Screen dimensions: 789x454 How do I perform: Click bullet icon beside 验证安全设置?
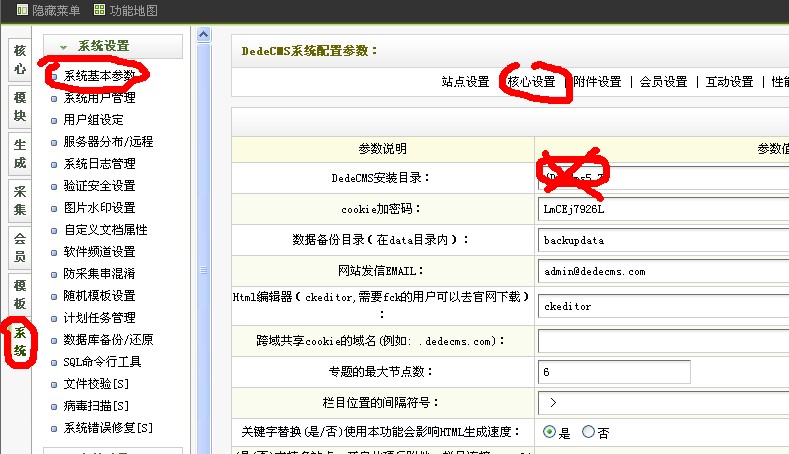54,187
